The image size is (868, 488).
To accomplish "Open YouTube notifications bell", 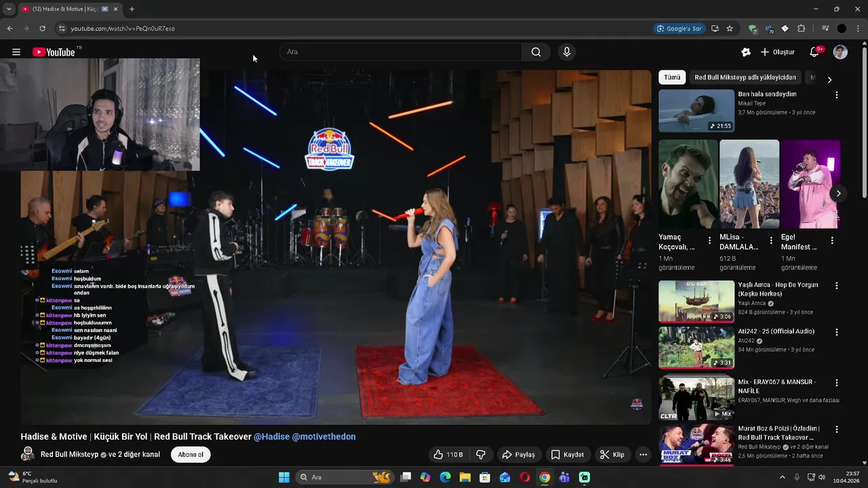I will click(x=814, y=52).
